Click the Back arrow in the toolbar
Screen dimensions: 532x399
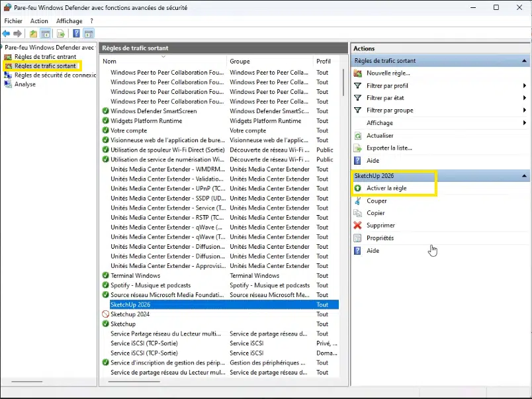click(7, 34)
